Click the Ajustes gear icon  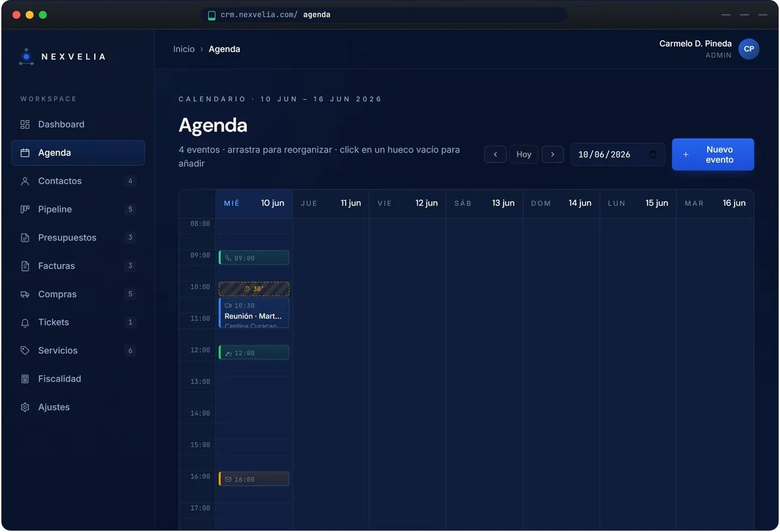pos(25,407)
